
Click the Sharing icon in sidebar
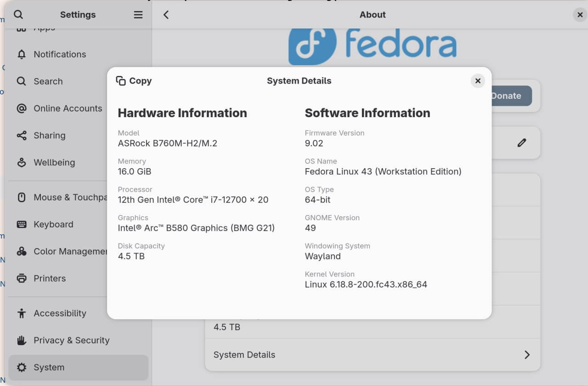click(22, 136)
